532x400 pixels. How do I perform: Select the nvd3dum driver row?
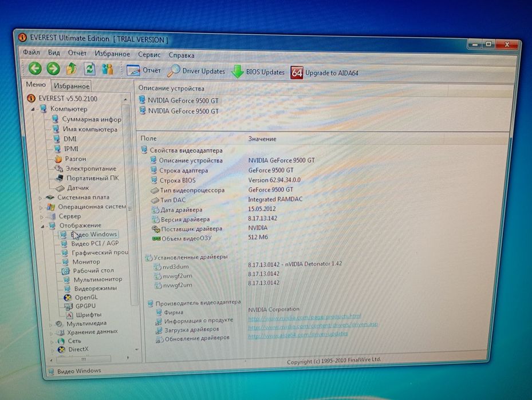tap(175, 267)
